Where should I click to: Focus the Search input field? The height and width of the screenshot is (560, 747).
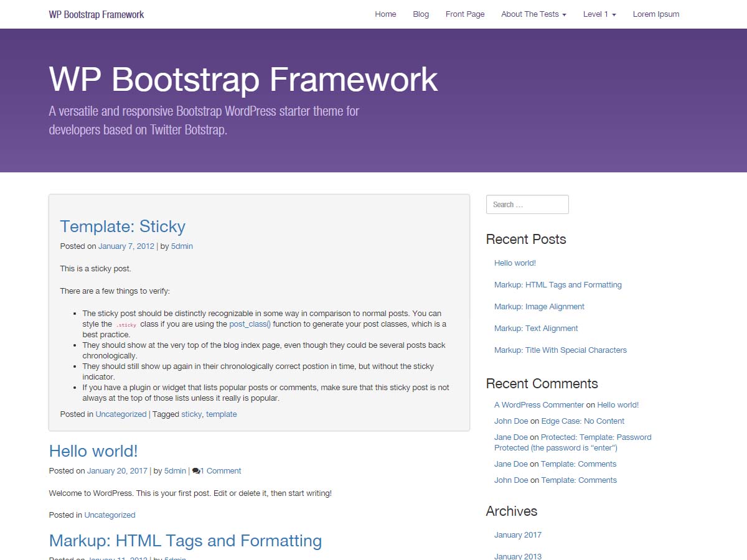pos(527,205)
